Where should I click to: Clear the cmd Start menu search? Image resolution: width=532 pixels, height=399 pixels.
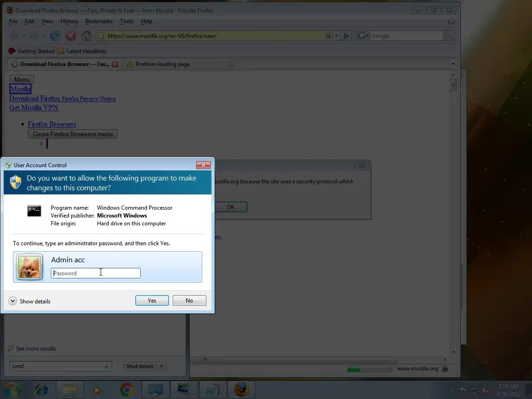click(106, 366)
